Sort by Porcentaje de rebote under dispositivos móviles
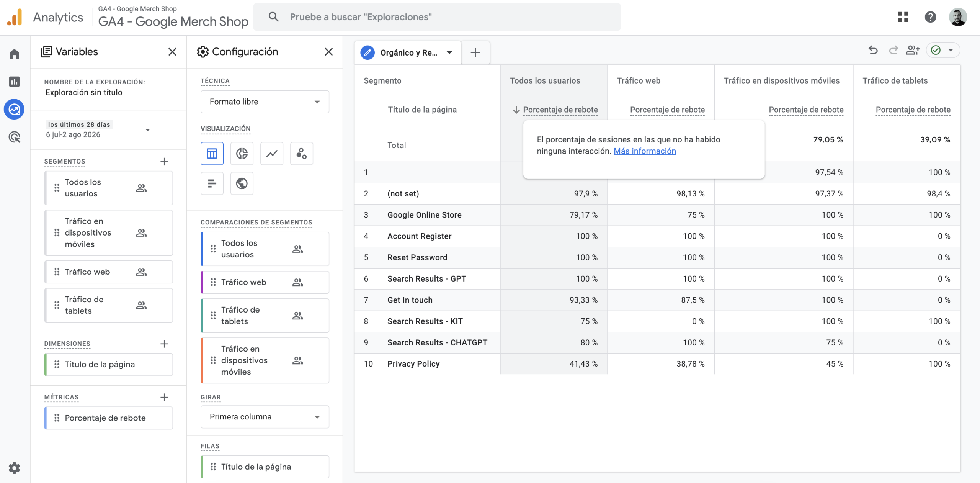The height and width of the screenshot is (483, 980). pos(806,110)
